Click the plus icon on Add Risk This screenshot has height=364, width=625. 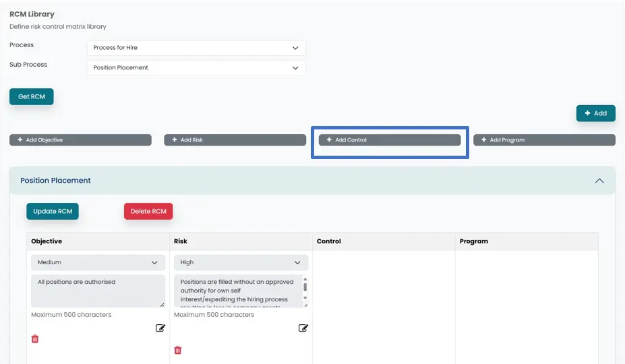tap(175, 140)
